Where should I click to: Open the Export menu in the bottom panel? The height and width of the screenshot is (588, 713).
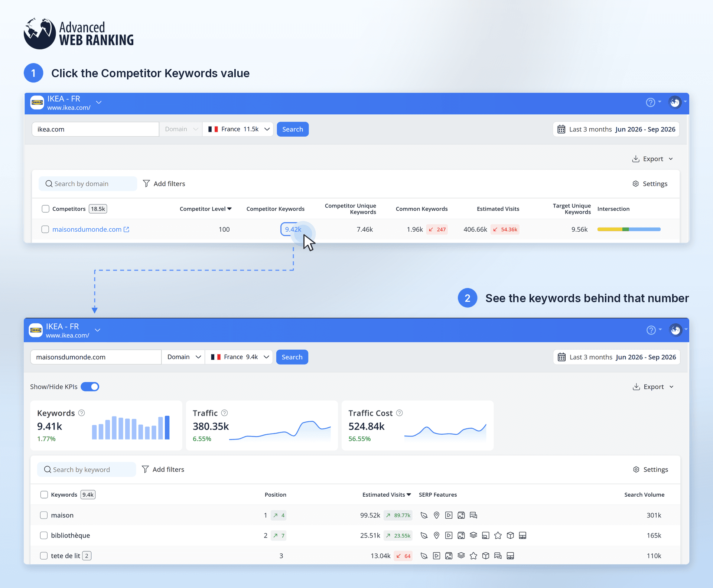pos(653,387)
